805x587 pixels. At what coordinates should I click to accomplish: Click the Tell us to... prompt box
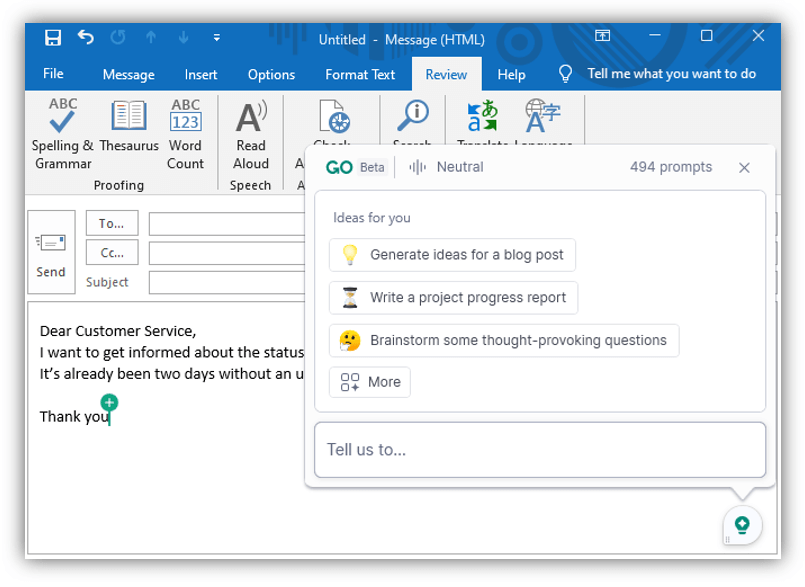point(540,450)
